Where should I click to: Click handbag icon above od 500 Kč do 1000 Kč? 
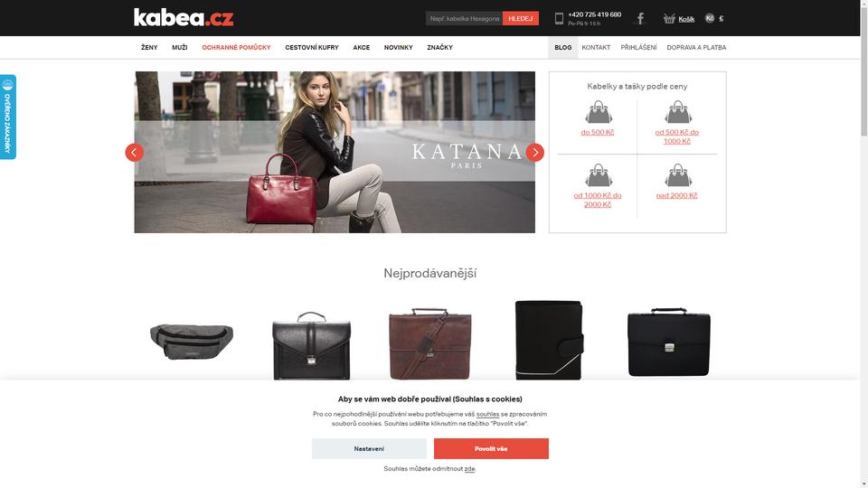tap(678, 112)
